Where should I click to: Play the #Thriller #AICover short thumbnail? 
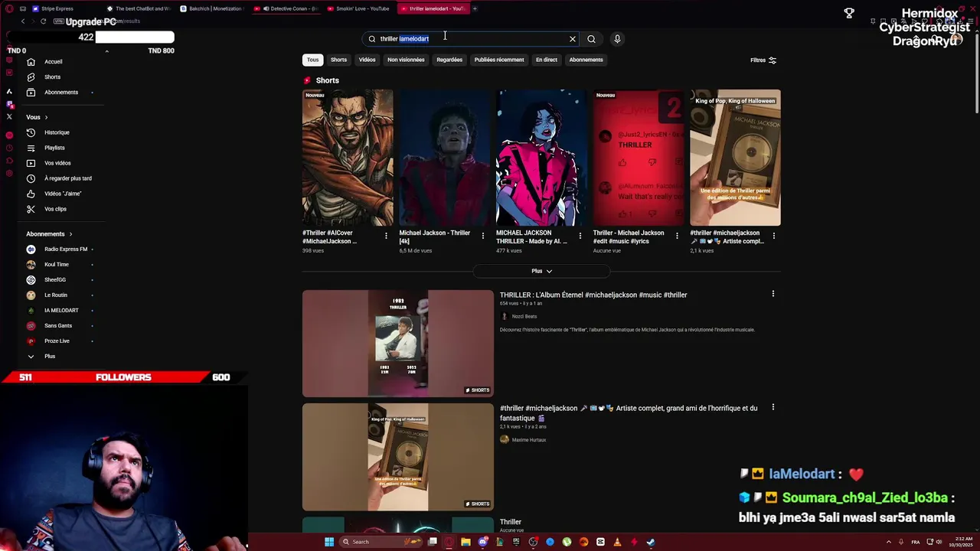pyautogui.click(x=348, y=158)
